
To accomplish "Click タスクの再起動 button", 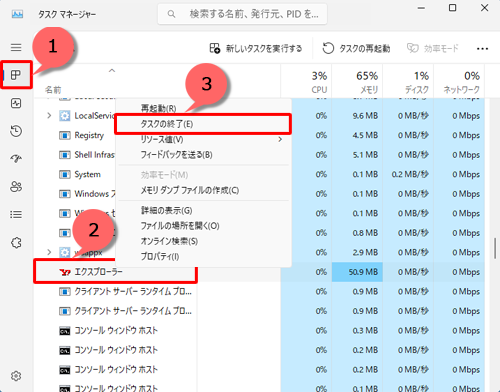I will 356,49.
